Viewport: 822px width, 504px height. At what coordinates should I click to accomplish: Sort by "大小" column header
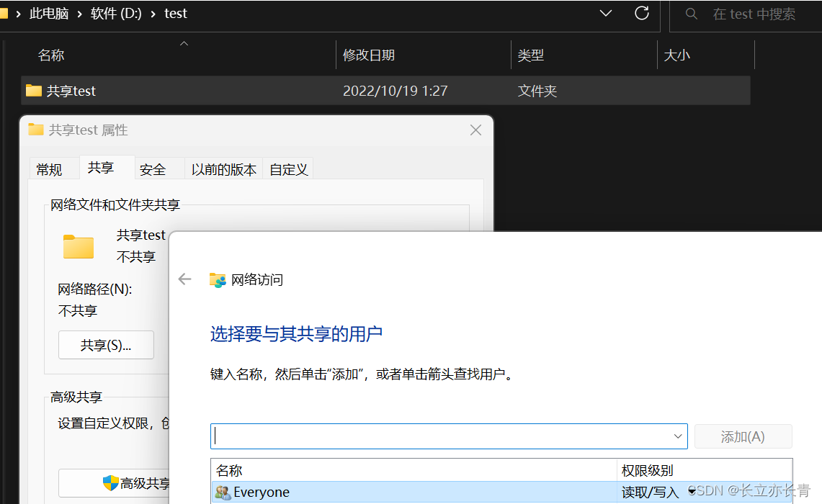[x=676, y=55]
